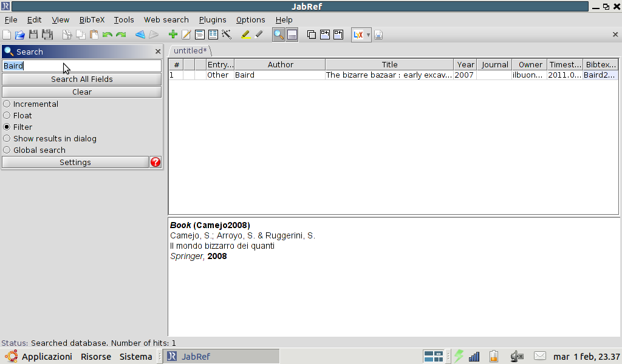The height and width of the screenshot is (364, 622).
Task: Click the network signal tray icon
Action: (474, 357)
